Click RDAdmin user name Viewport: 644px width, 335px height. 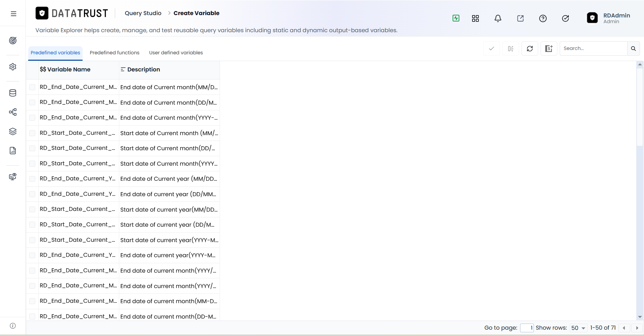pyautogui.click(x=616, y=15)
